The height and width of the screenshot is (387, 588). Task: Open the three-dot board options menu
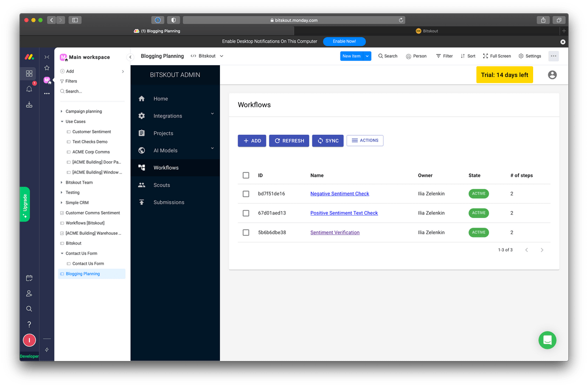[553, 56]
